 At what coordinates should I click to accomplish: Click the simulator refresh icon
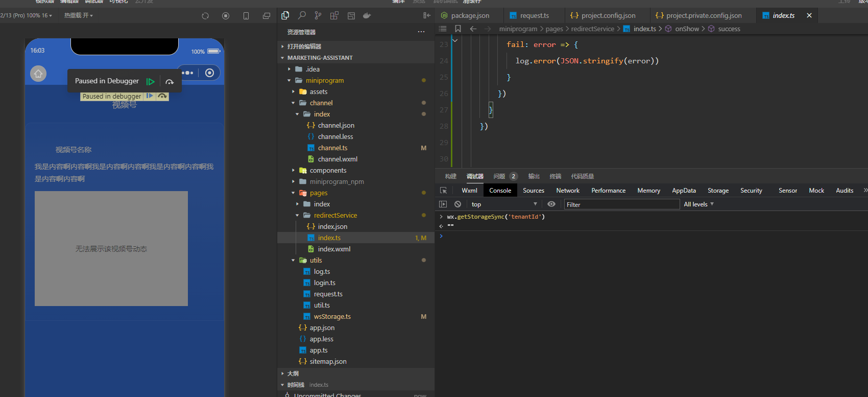pyautogui.click(x=205, y=16)
